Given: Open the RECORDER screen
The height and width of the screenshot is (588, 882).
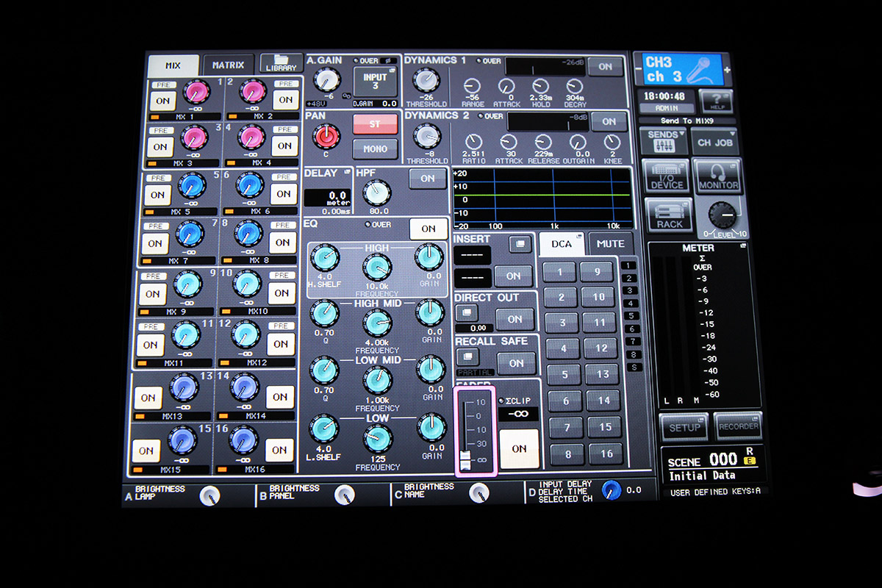Looking at the screenshot, I should pyautogui.click(x=737, y=426).
